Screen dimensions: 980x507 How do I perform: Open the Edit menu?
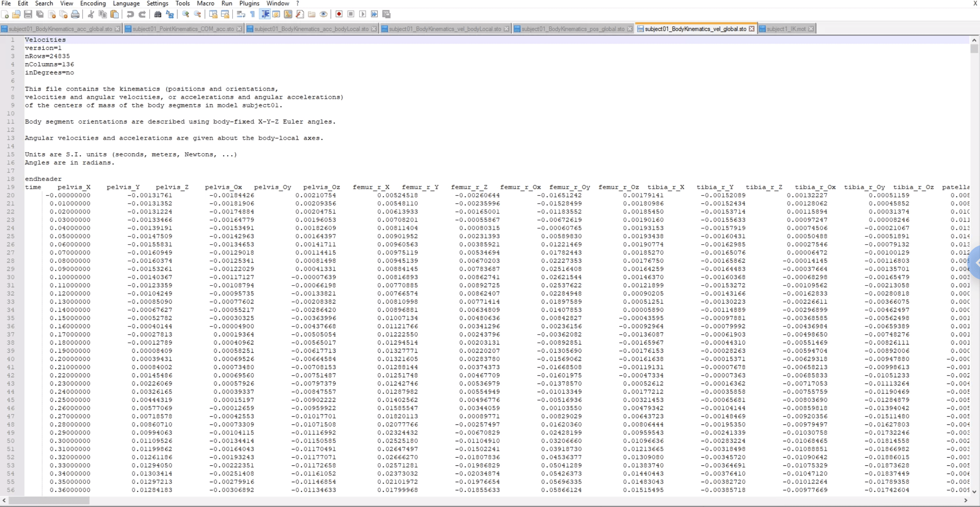pyautogui.click(x=23, y=4)
